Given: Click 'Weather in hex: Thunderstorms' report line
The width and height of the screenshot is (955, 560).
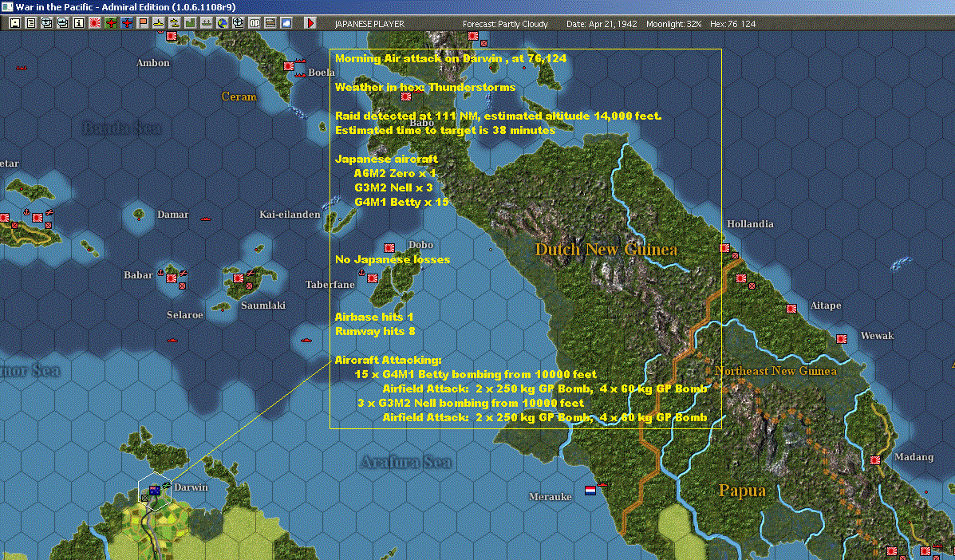Looking at the screenshot, I should (x=425, y=87).
